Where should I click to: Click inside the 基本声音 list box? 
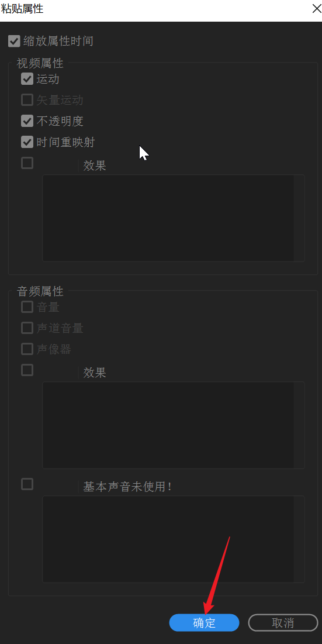(x=168, y=539)
